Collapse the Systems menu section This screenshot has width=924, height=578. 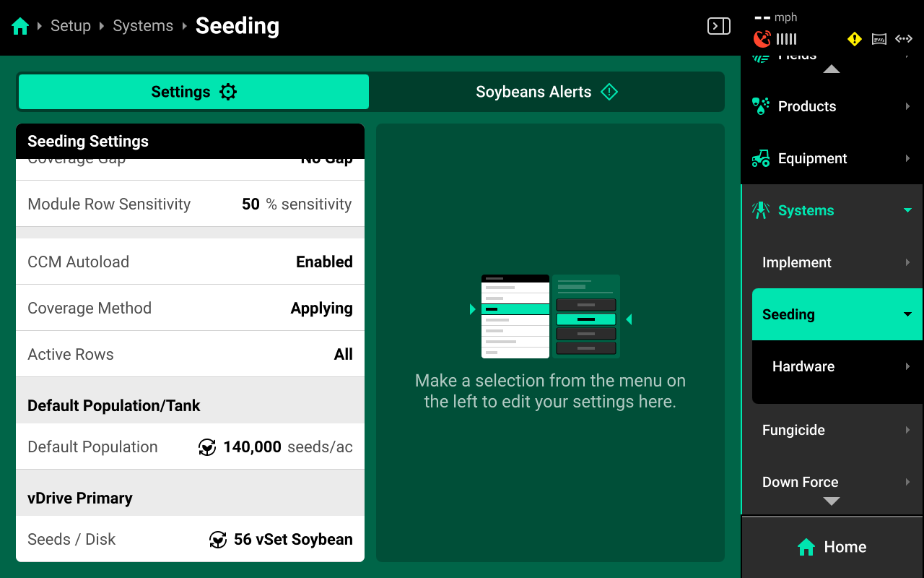(x=907, y=210)
